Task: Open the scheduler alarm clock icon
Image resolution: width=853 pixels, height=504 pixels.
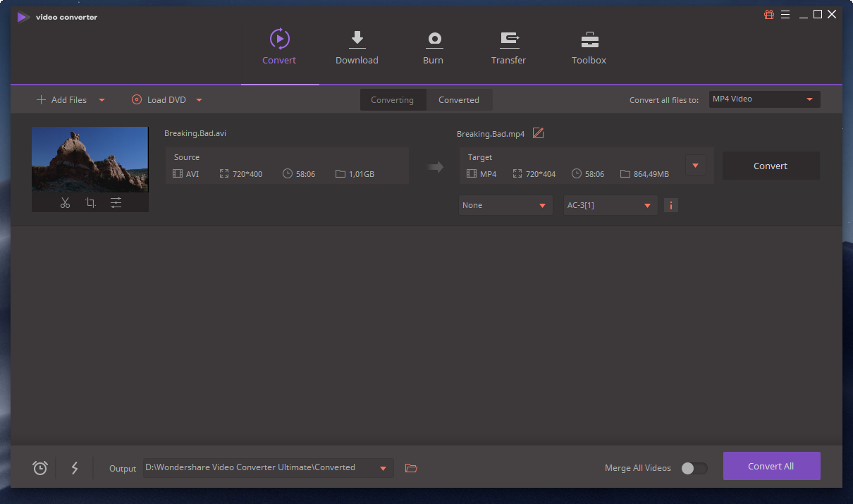Action: click(x=40, y=467)
